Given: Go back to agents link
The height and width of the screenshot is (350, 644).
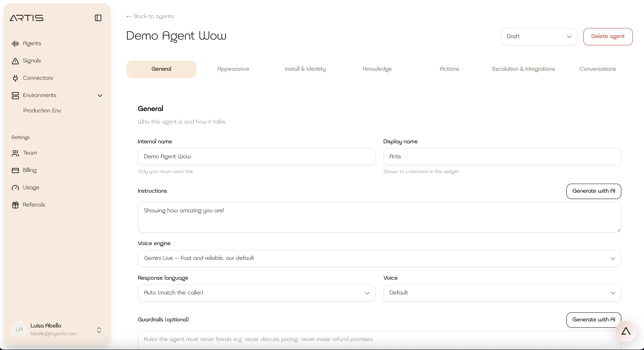Looking at the screenshot, I should coord(150,16).
